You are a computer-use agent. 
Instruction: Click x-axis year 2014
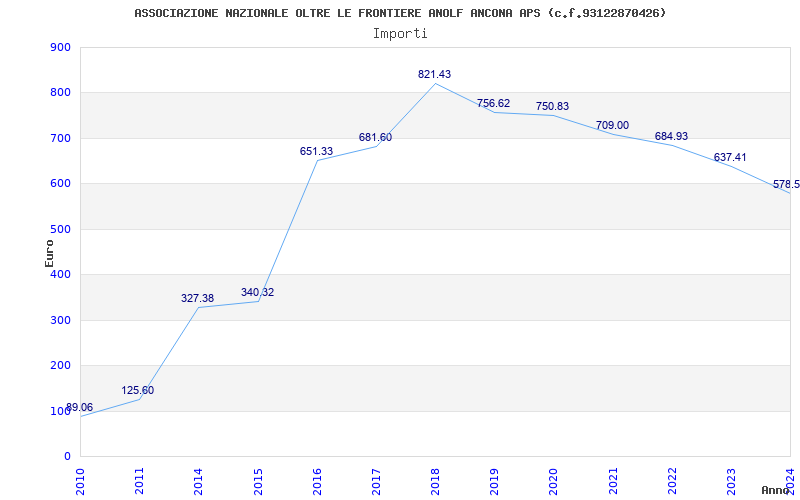[199, 481]
